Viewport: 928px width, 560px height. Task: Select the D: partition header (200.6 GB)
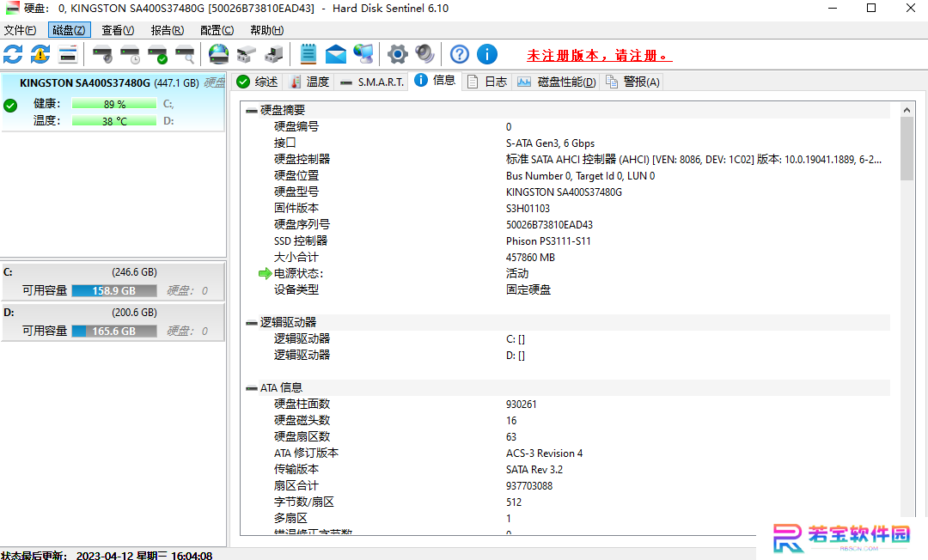point(113,313)
